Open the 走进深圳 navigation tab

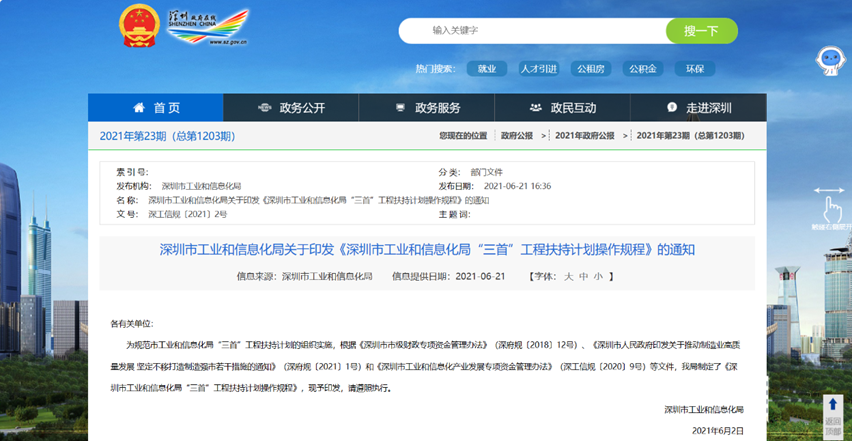pos(698,108)
